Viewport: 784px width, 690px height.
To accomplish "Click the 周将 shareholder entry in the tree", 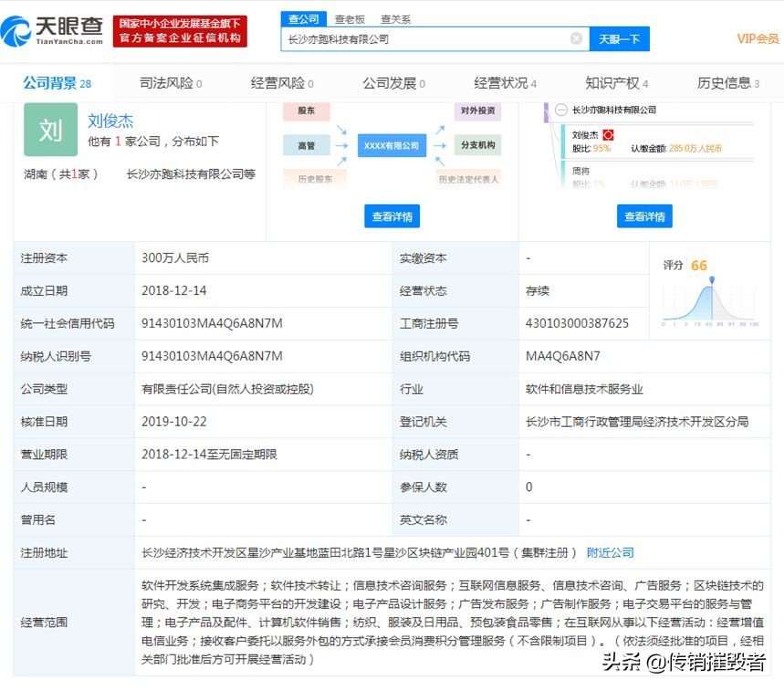I will coord(580,171).
